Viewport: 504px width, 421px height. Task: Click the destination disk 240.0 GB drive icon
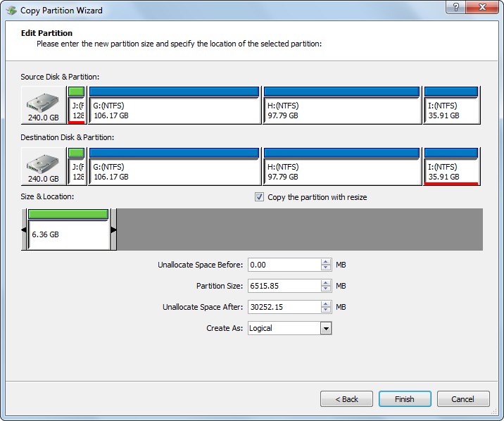[44, 166]
